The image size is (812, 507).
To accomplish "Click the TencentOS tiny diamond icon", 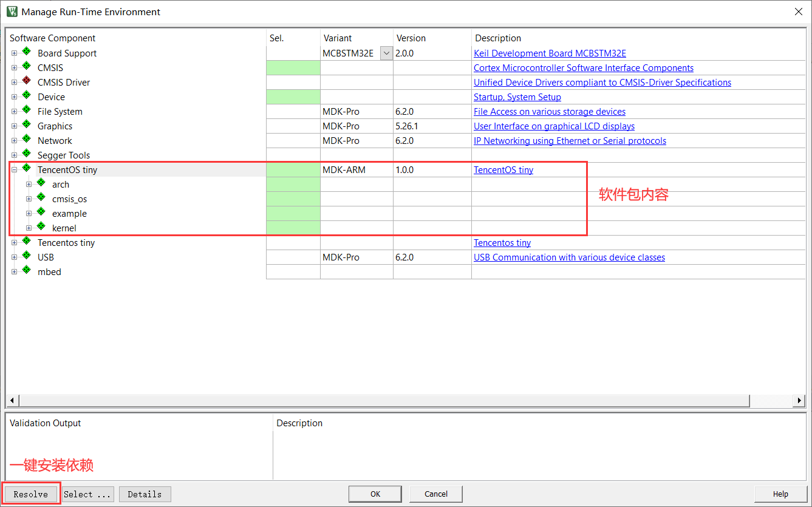I will [x=26, y=169].
